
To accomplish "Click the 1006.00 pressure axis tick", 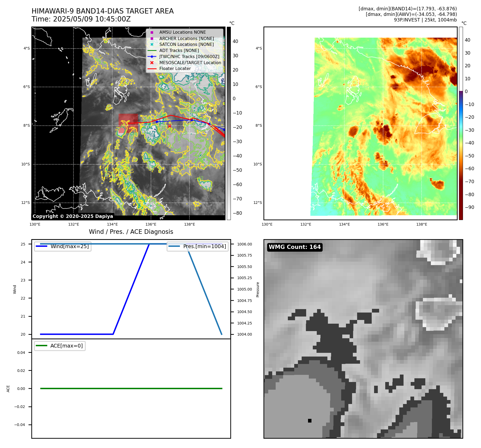I will pos(245,244).
